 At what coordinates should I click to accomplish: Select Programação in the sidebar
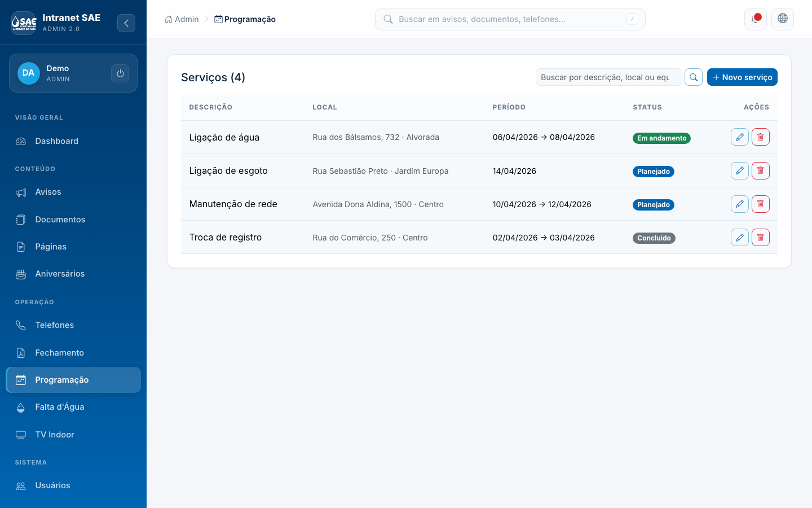tap(73, 380)
